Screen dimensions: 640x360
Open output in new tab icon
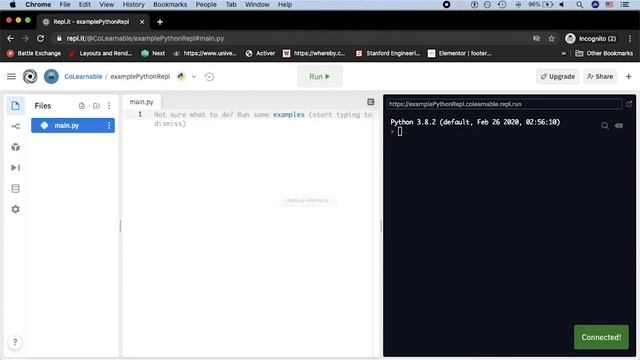pyautogui.click(x=629, y=104)
